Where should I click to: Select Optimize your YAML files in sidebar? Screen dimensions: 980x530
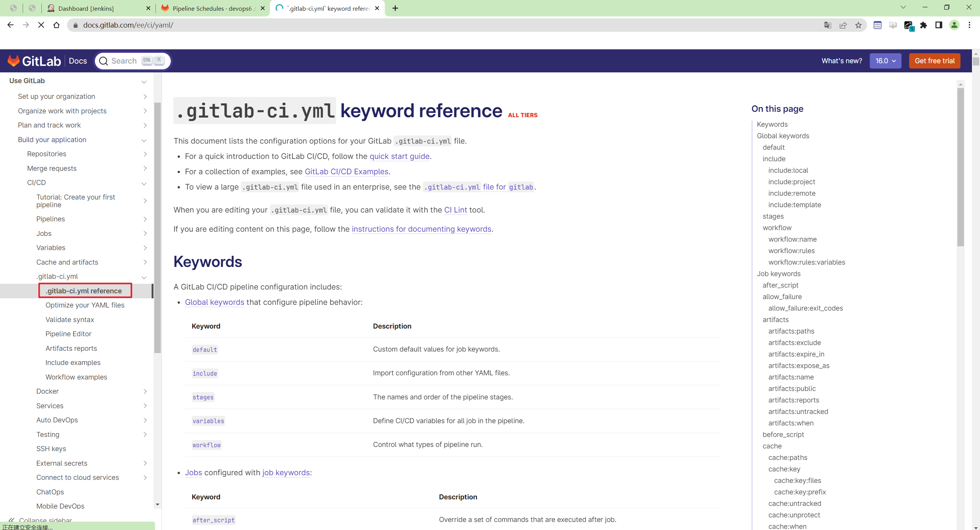coord(85,305)
